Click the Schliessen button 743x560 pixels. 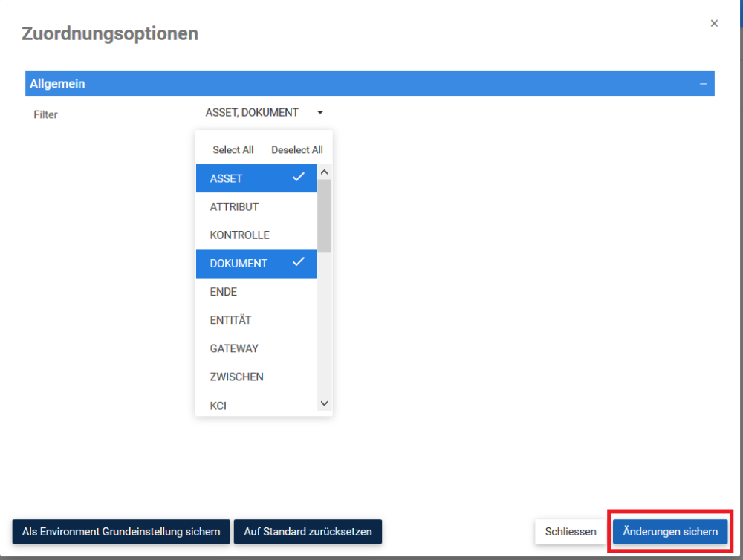point(571,532)
